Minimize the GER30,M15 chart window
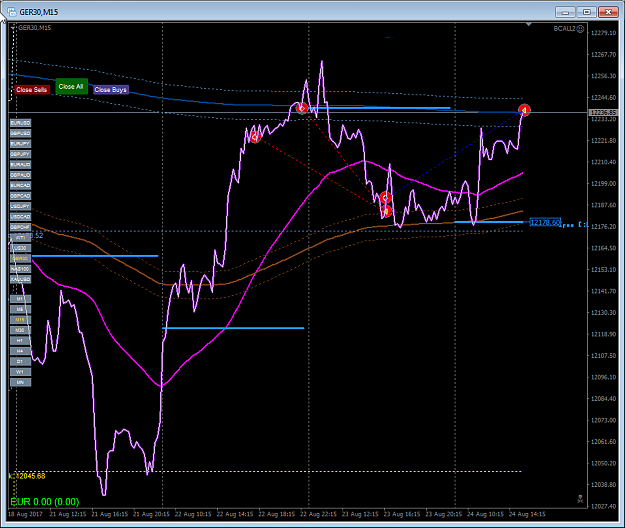Image resolution: width=625 pixels, height=528 pixels. pyautogui.click(x=565, y=12)
